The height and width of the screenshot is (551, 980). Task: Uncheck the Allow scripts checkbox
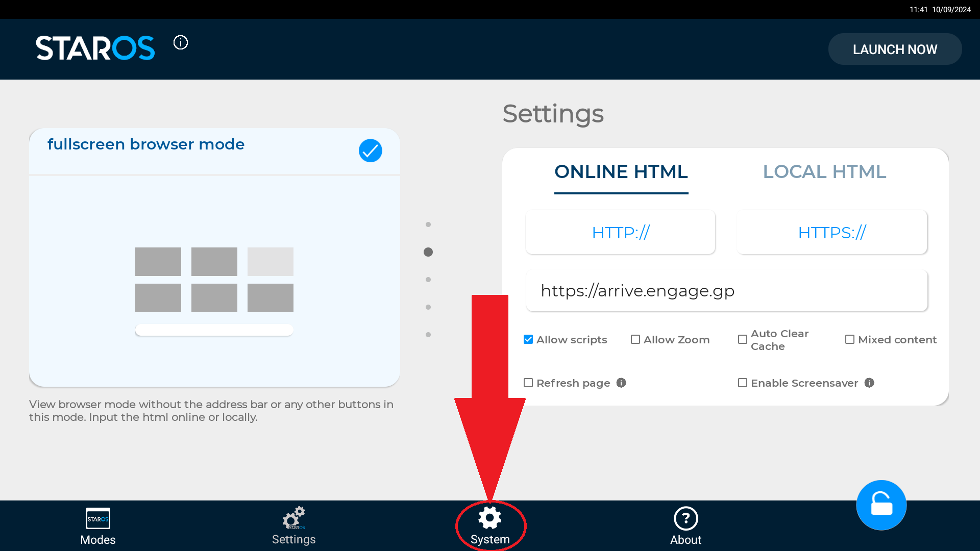528,339
